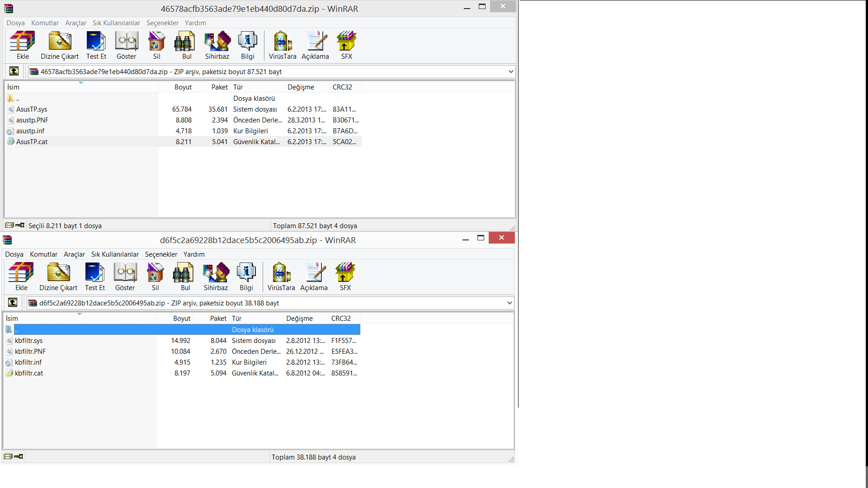Open Sık Kullanılanlar menu in bottom window
This screenshot has width=868, height=488.
115,254
